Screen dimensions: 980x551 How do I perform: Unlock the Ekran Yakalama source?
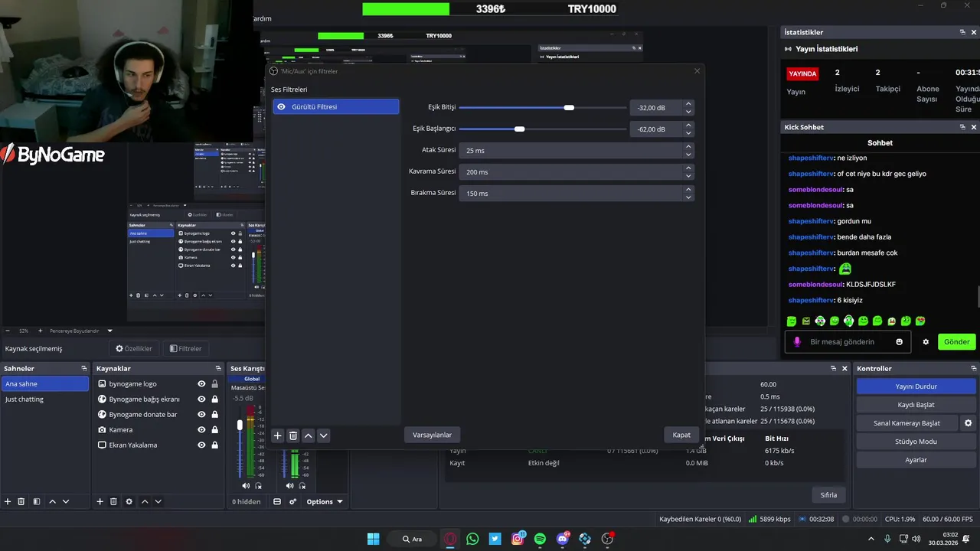(x=215, y=445)
